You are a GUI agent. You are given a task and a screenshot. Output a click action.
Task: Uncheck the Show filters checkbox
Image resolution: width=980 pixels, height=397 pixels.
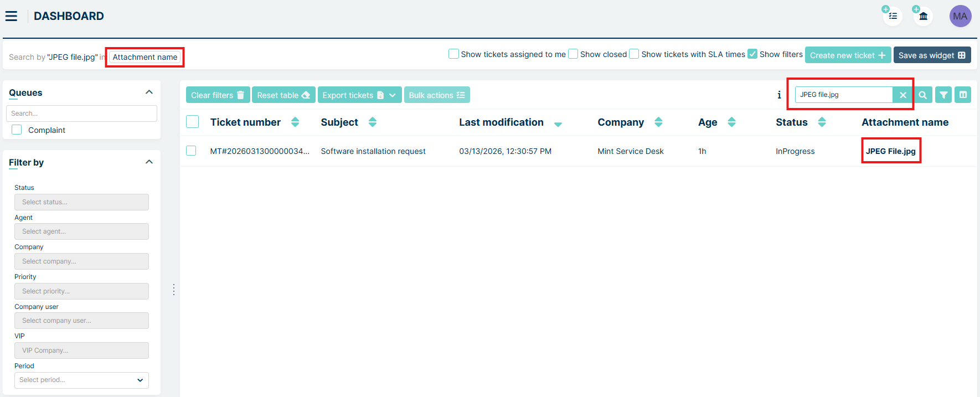click(752, 54)
